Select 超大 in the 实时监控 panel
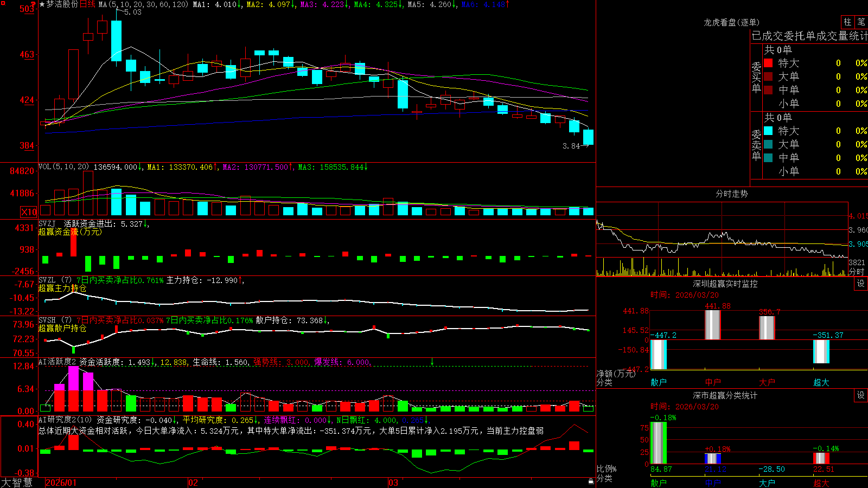Viewport: 868px width, 488px height. pos(821,382)
